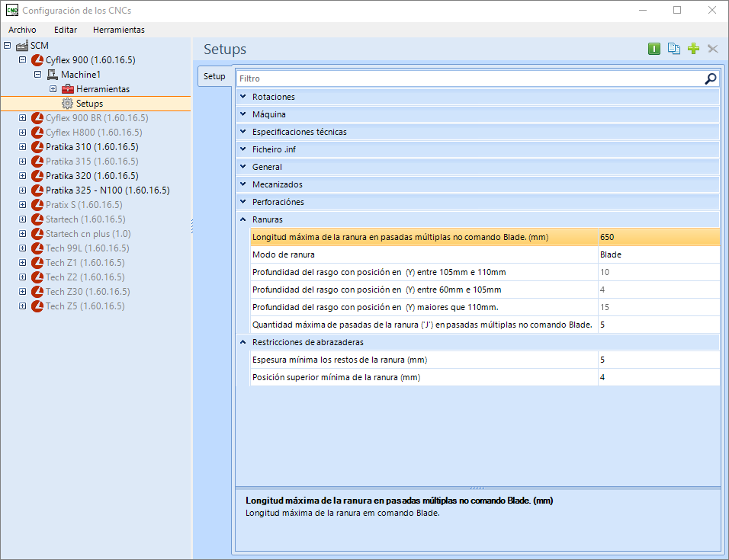Click the green activate icon in Setups header

pos(654,49)
